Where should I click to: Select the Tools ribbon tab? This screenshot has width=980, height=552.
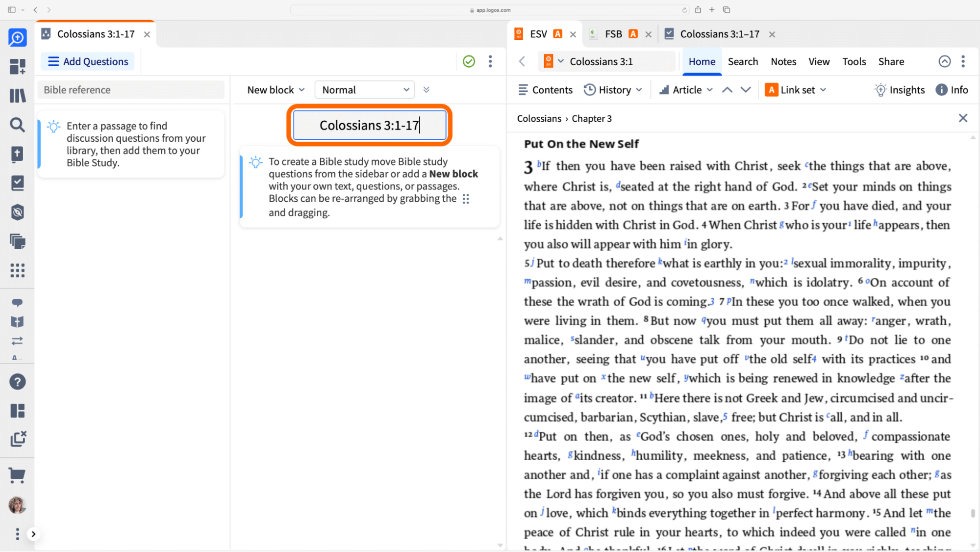point(854,61)
